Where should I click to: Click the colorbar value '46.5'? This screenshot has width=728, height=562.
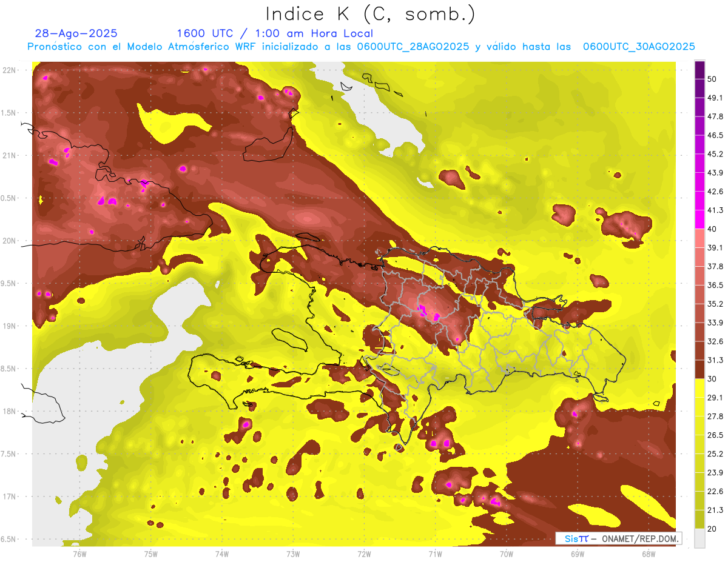pyautogui.click(x=715, y=135)
